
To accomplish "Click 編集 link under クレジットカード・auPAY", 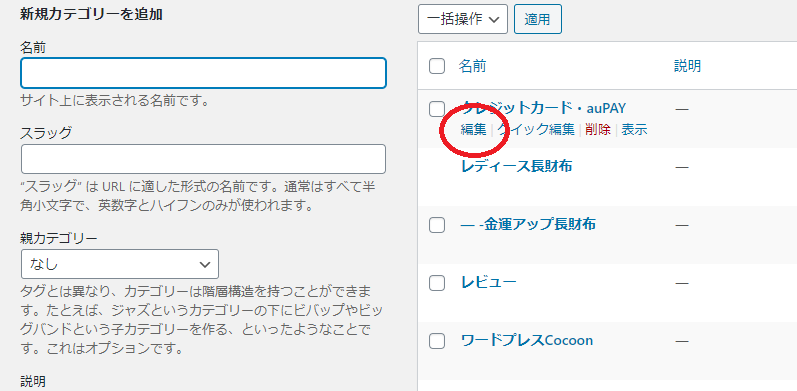I will [474, 130].
